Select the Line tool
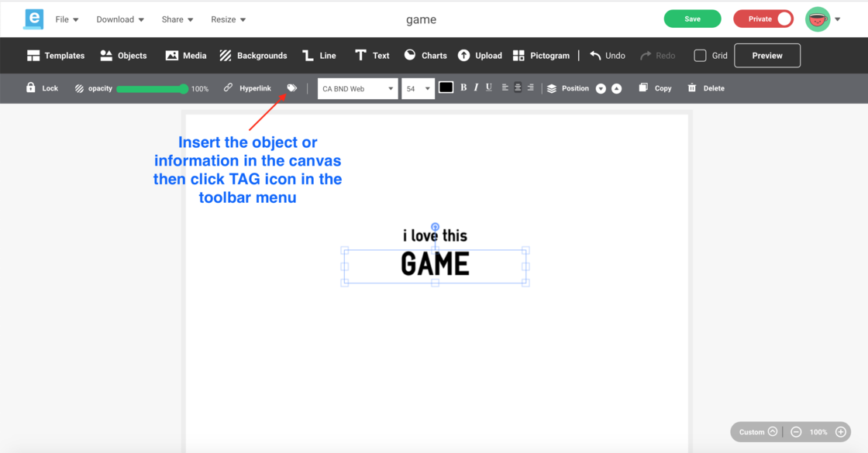Viewport: 868px width, 453px height. (x=319, y=55)
